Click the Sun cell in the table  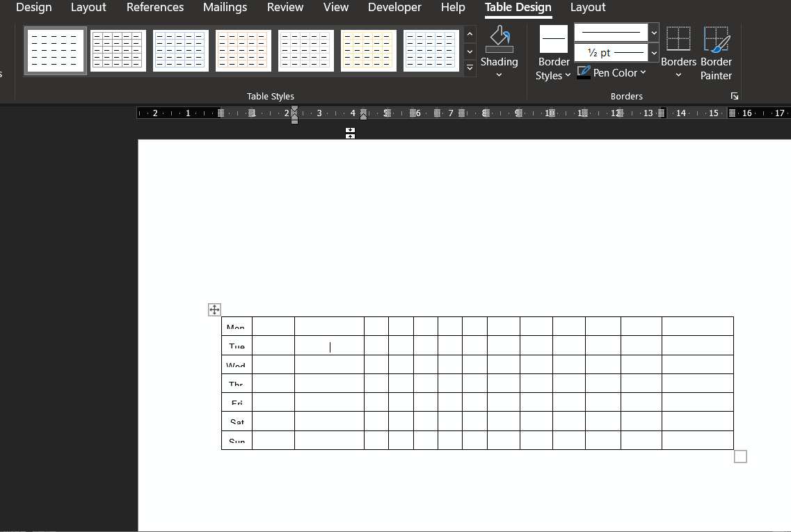[x=237, y=440]
